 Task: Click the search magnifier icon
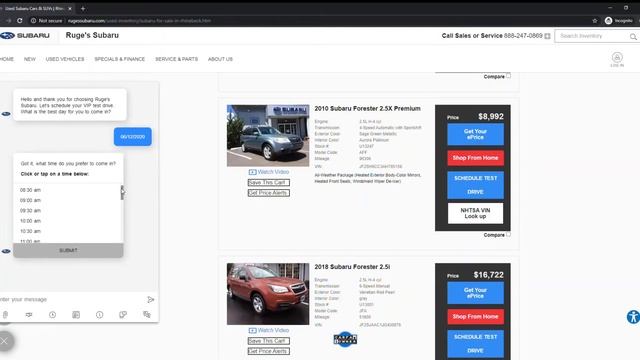click(x=633, y=36)
